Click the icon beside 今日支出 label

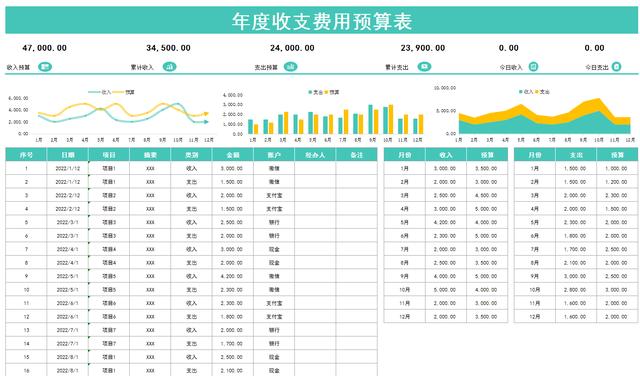point(616,67)
